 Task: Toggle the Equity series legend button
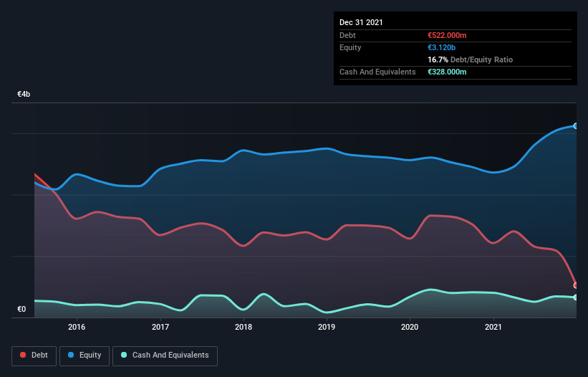point(85,355)
